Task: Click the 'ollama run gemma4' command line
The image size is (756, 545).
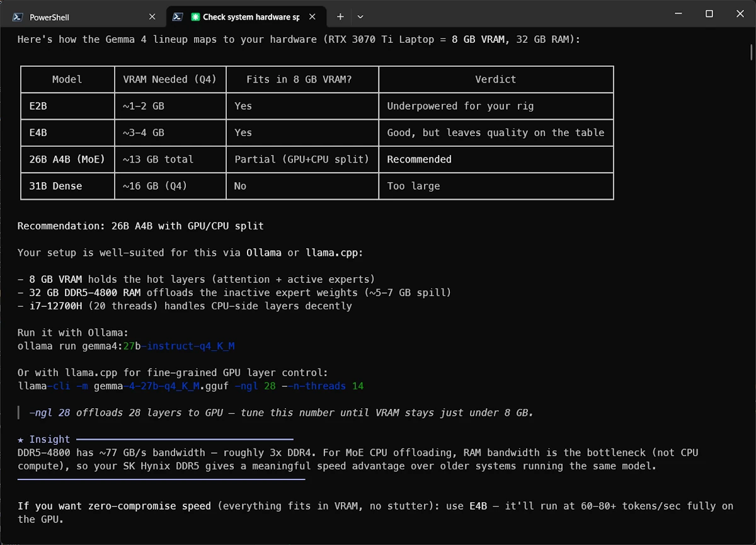Action: tap(126, 346)
